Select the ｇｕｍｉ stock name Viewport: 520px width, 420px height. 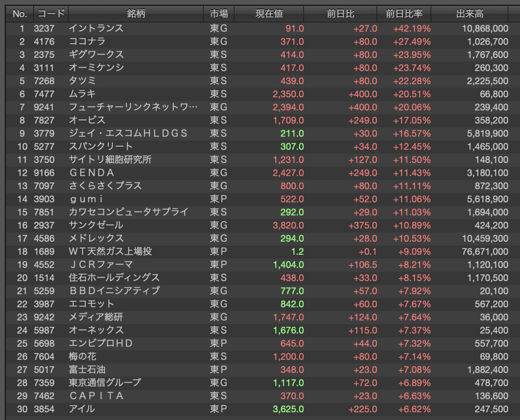(x=87, y=199)
